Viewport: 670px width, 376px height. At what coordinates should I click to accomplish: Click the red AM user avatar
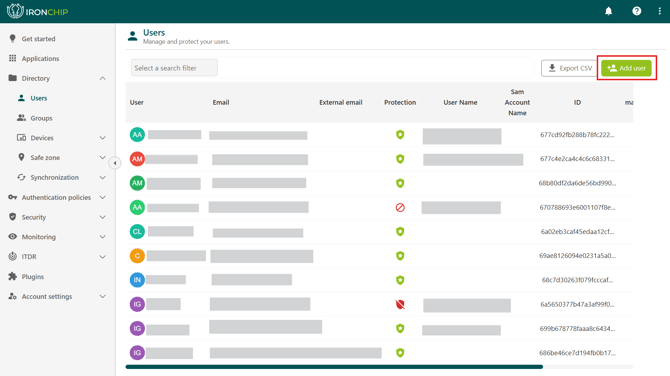(137, 159)
